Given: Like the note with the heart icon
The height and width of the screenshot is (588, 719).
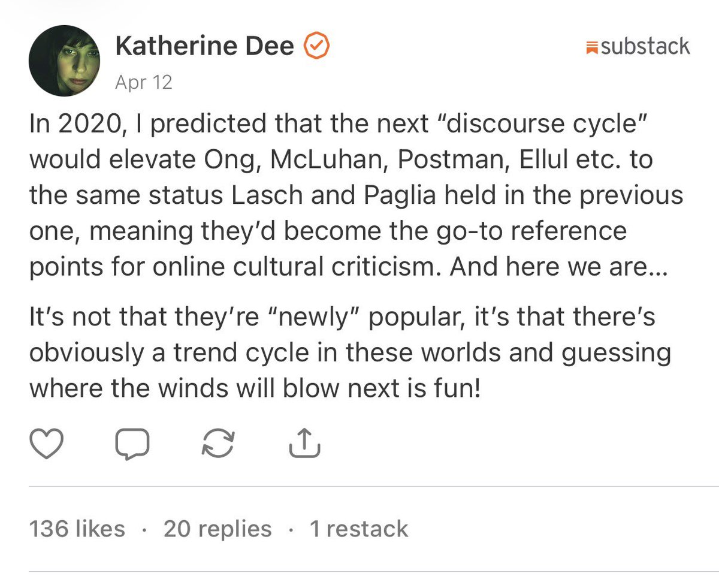Looking at the screenshot, I should 46,444.
